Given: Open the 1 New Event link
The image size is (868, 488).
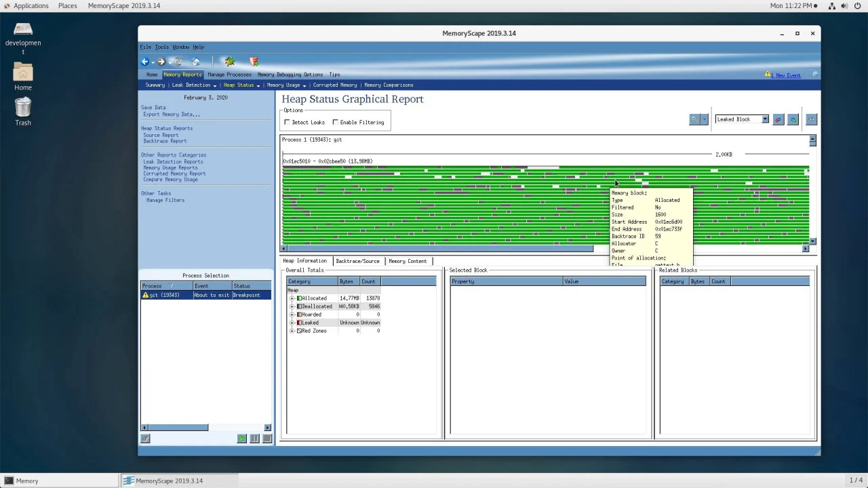Looking at the screenshot, I should click(x=787, y=75).
